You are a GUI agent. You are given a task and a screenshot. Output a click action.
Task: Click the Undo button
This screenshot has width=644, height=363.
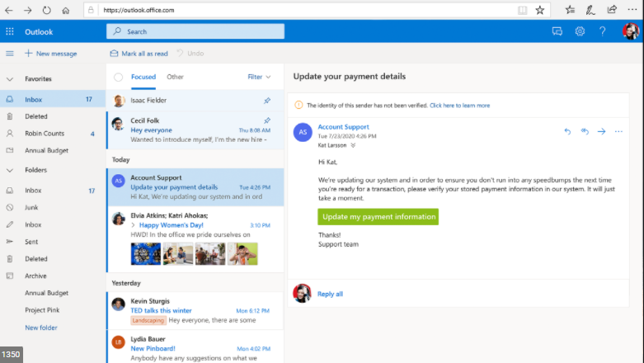click(190, 54)
